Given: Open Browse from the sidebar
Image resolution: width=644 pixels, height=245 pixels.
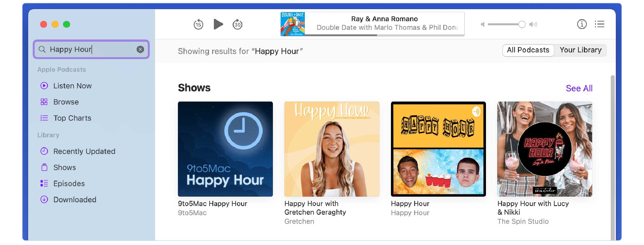Looking at the screenshot, I should click(x=65, y=102).
